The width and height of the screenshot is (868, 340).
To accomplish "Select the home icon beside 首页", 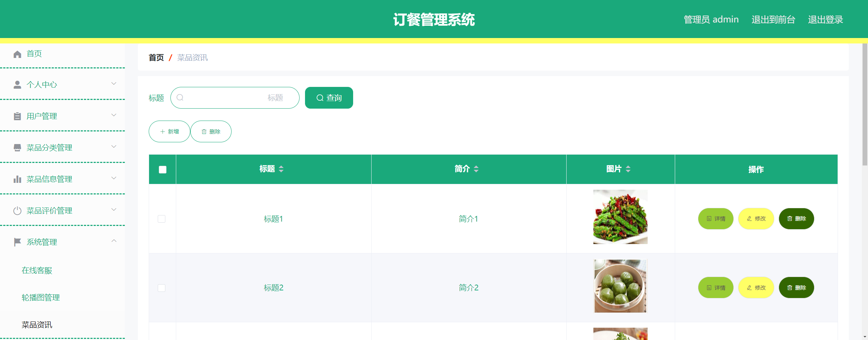I will coord(17,54).
